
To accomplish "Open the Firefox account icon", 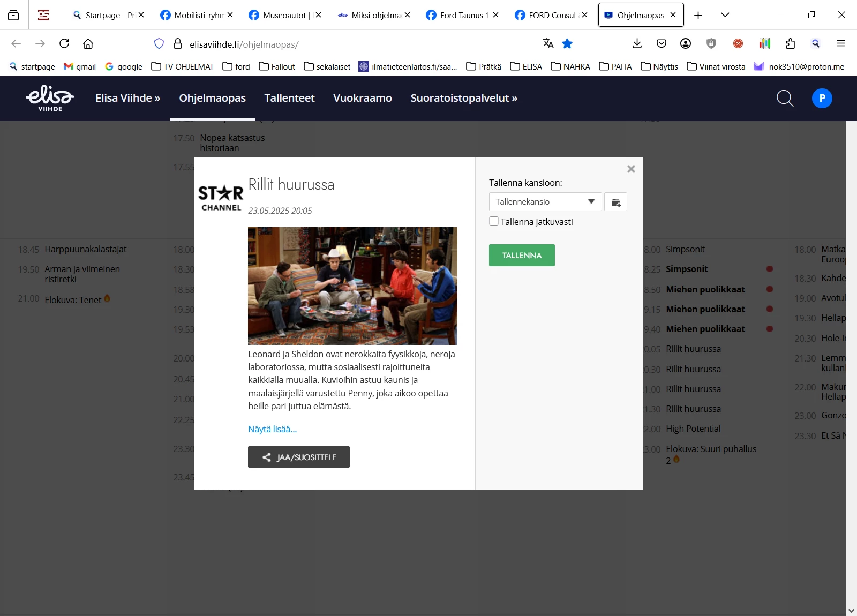I will tap(686, 43).
